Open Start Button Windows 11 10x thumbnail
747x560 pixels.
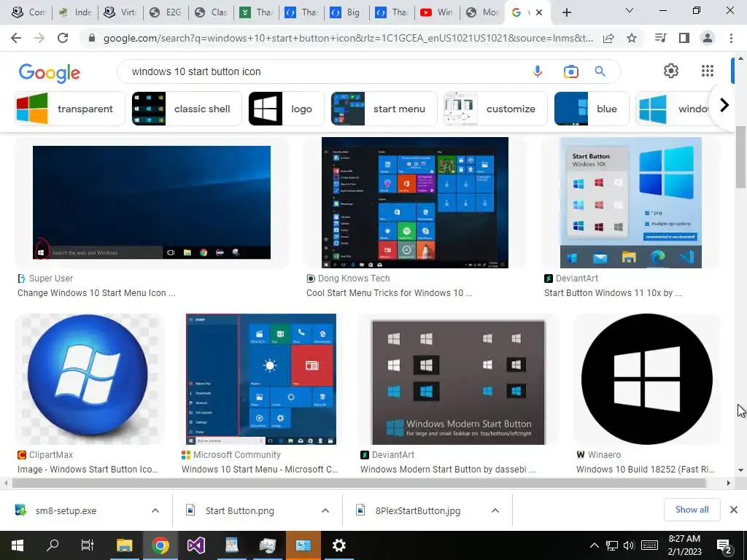coord(631,203)
